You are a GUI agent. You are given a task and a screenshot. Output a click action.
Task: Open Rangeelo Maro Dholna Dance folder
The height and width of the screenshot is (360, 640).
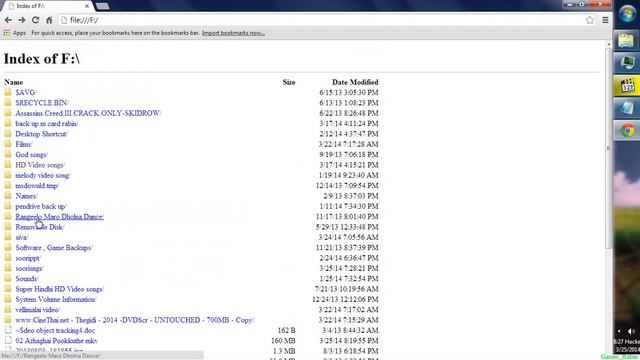pyautogui.click(x=60, y=217)
